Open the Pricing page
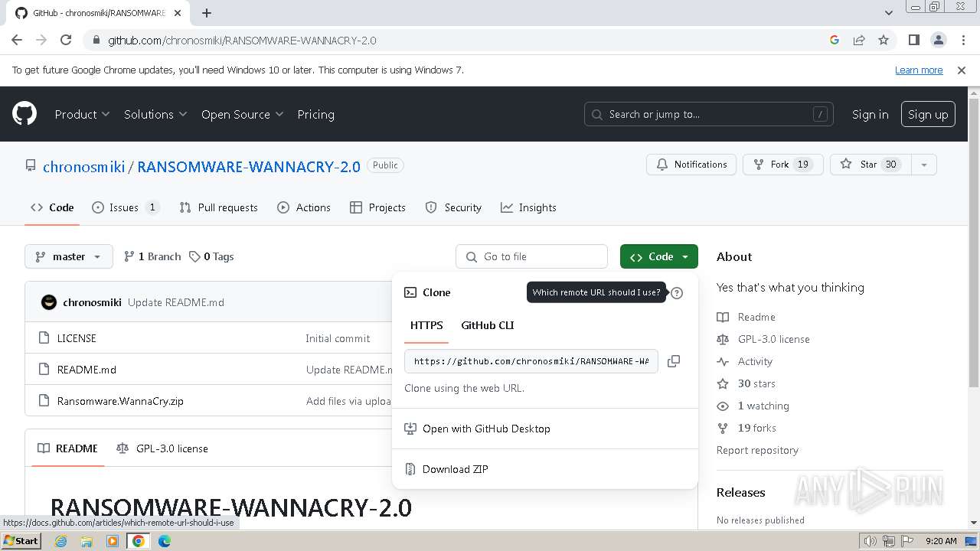The width and height of the screenshot is (980, 551). pyautogui.click(x=315, y=114)
